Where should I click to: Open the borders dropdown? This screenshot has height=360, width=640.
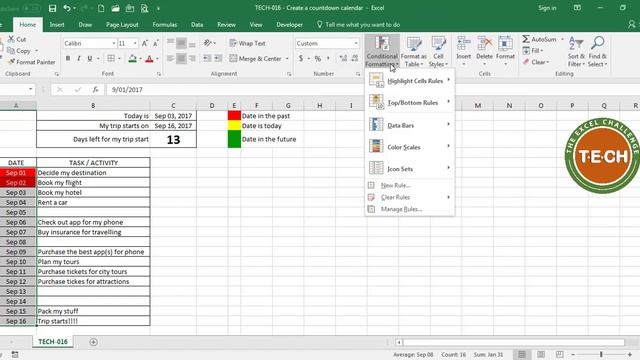point(119,58)
